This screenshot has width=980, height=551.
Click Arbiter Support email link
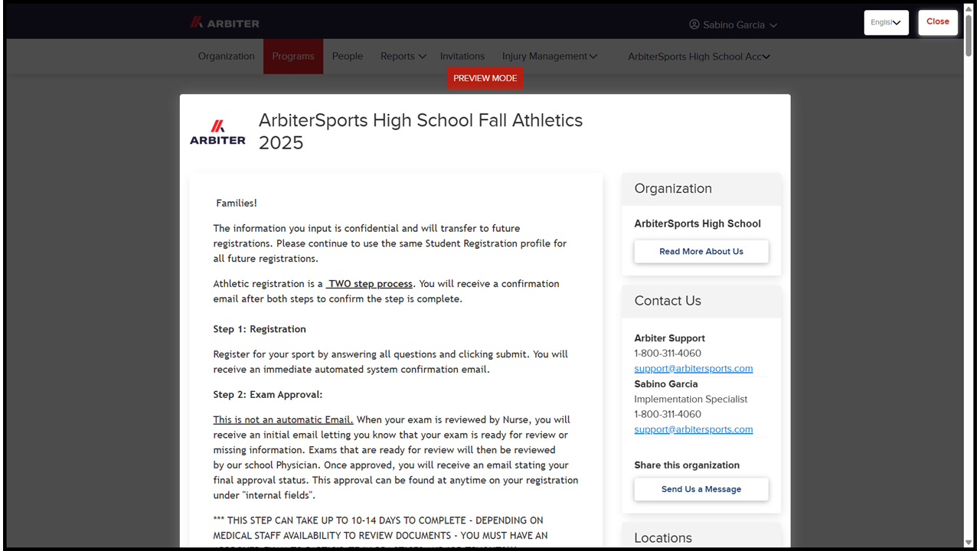[x=694, y=368]
